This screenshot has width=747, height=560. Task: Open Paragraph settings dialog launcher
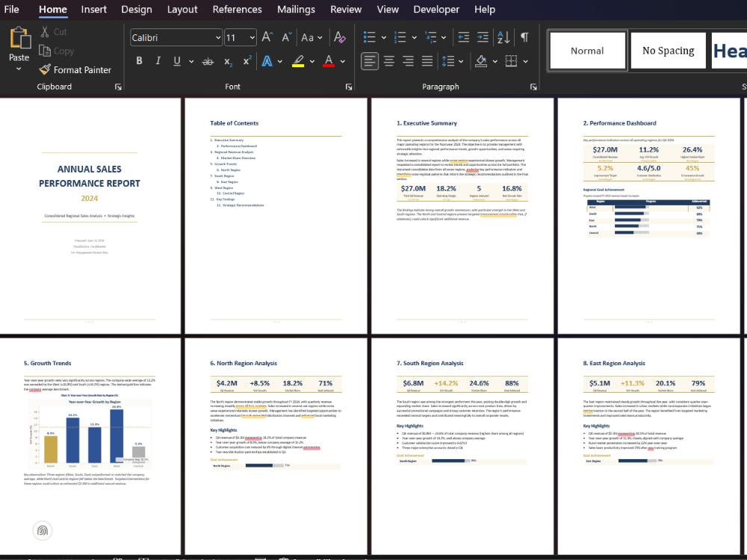(533, 87)
